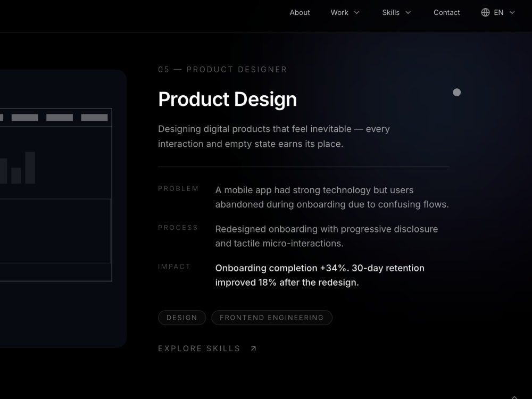Open the Skills menu
Viewport: 532px width, 399px height.
click(390, 13)
